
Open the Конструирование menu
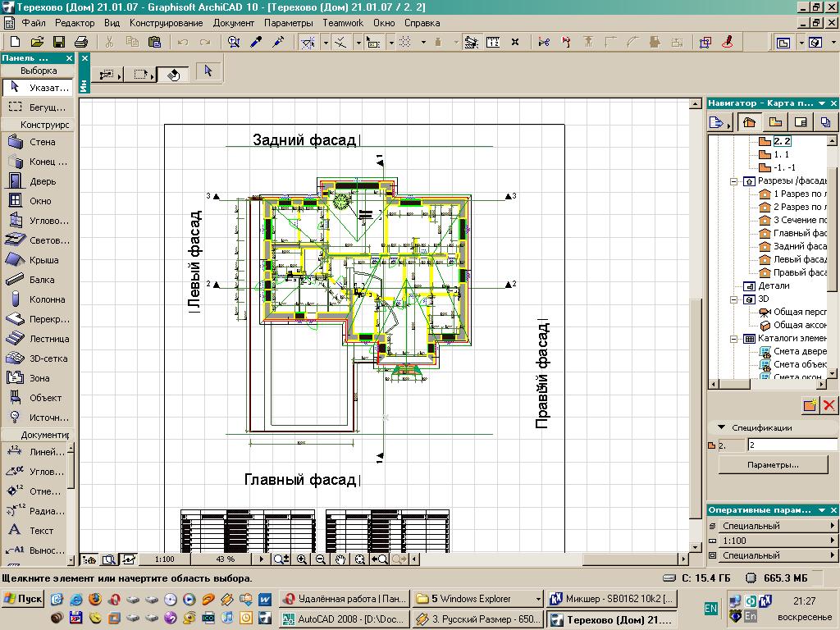165,23
